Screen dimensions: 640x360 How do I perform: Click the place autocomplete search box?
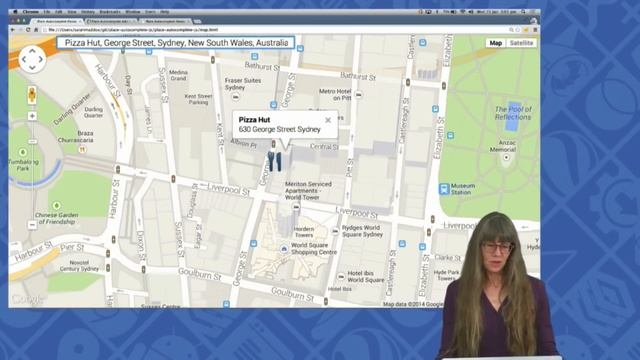(176, 43)
